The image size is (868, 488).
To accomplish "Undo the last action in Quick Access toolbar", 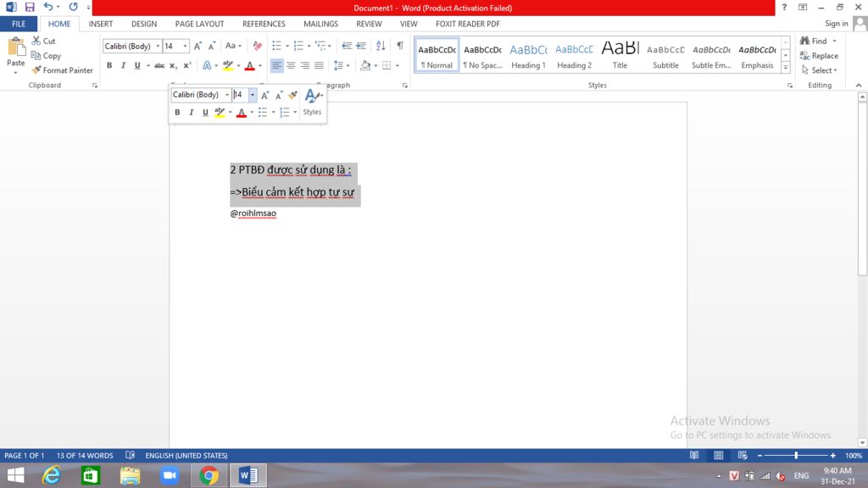I will point(48,7).
